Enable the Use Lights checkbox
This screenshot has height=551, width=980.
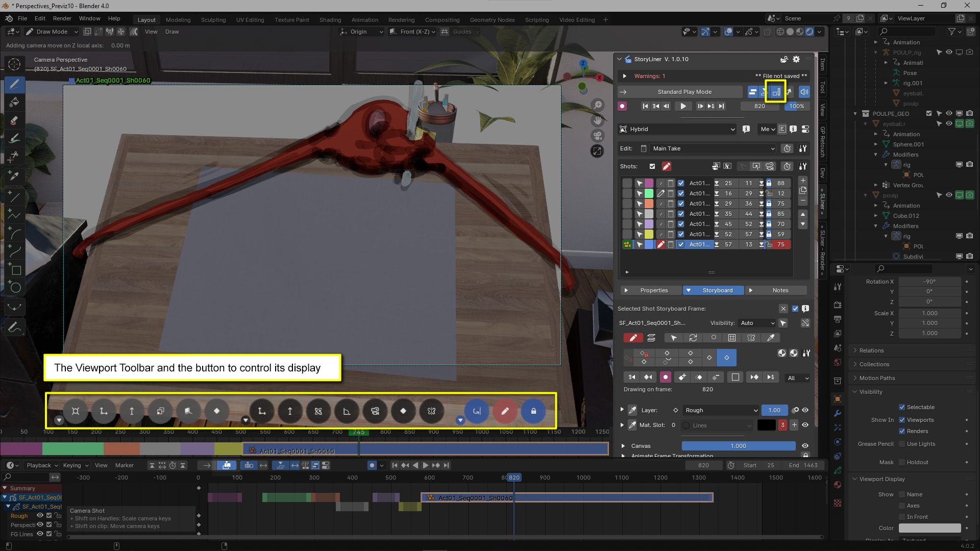tap(902, 444)
